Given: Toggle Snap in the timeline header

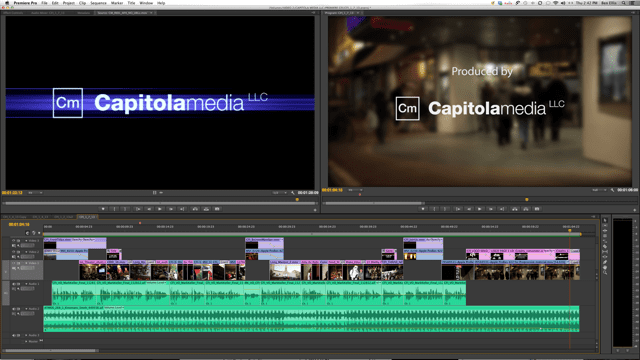Looking at the screenshot, I should click(x=27, y=233).
